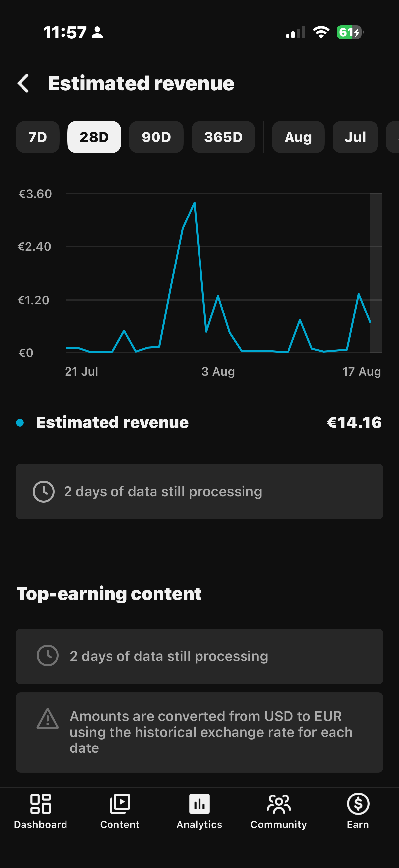Go back using the left chevron arrow
399x868 pixels.
pyautogui.click(x=23, y=83)
